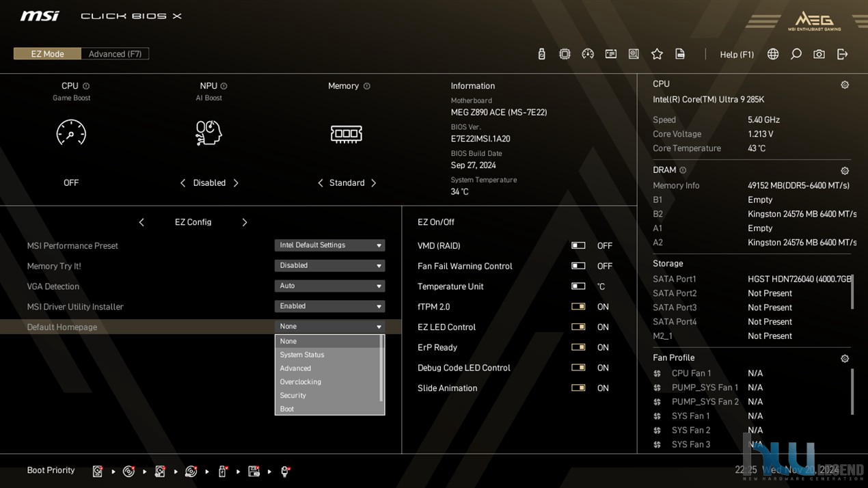Choose Overclocking as default homepage

point(327,382)
